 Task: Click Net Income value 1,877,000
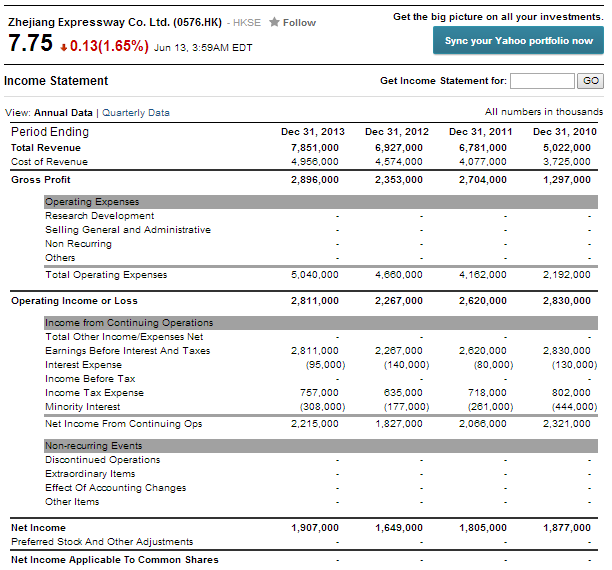pyautogui.click(x=567, y=528)
